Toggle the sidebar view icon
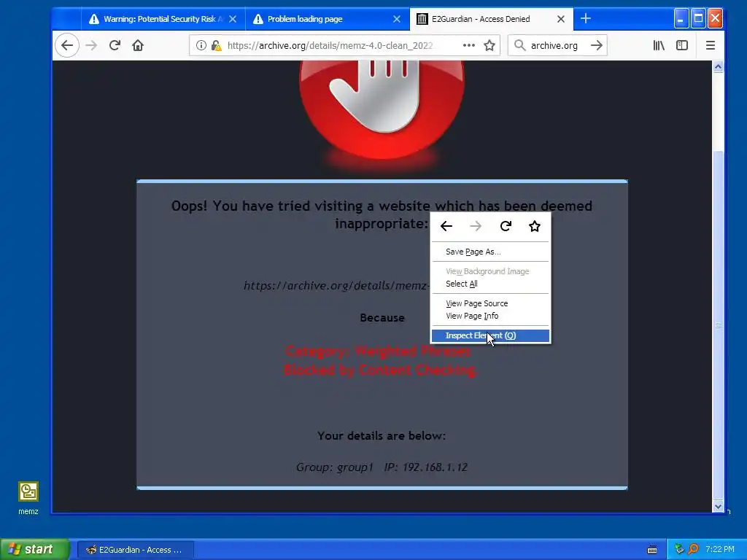 [x=682, y=46]
